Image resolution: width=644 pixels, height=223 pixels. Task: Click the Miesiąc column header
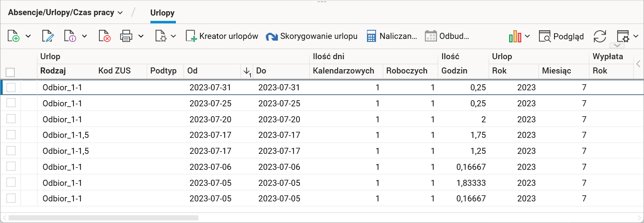557,71
